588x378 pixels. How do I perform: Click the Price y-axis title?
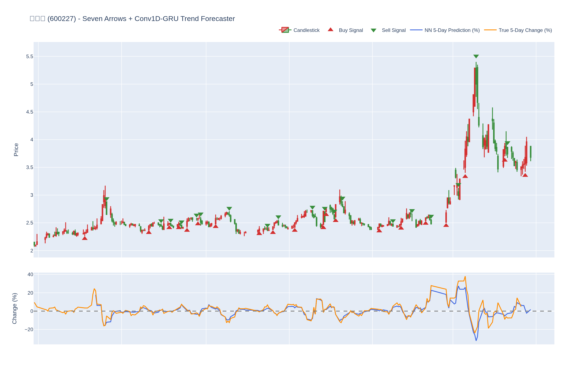click(x=16, y=150)
